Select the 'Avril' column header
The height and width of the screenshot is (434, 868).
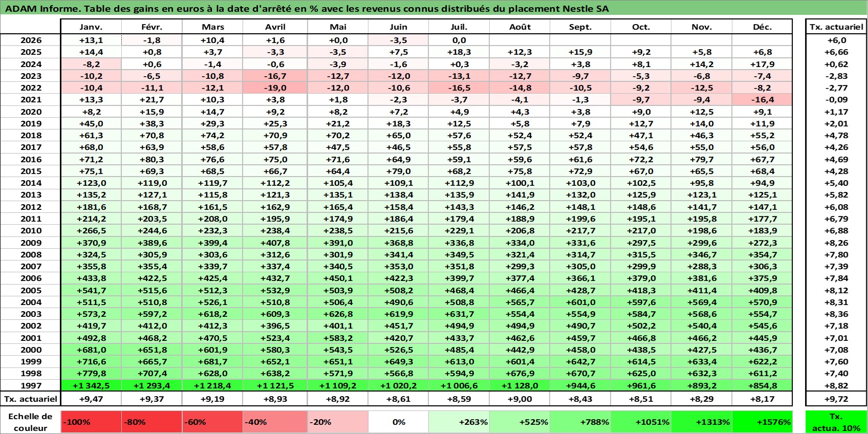click(275, 27)
